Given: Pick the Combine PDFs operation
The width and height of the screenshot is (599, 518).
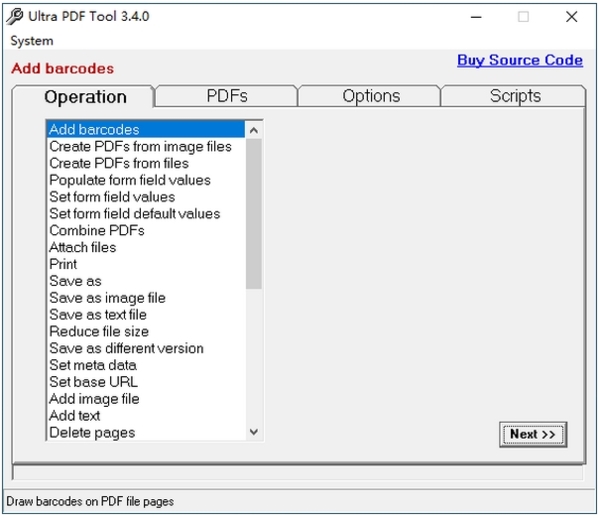Looking at the screenshot, I should 146,230.
